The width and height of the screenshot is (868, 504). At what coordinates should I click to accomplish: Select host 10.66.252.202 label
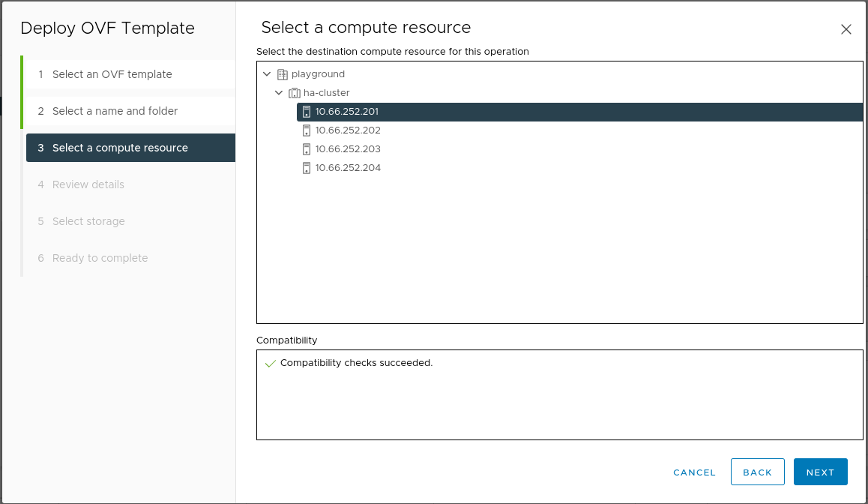(x=348, y=130)
